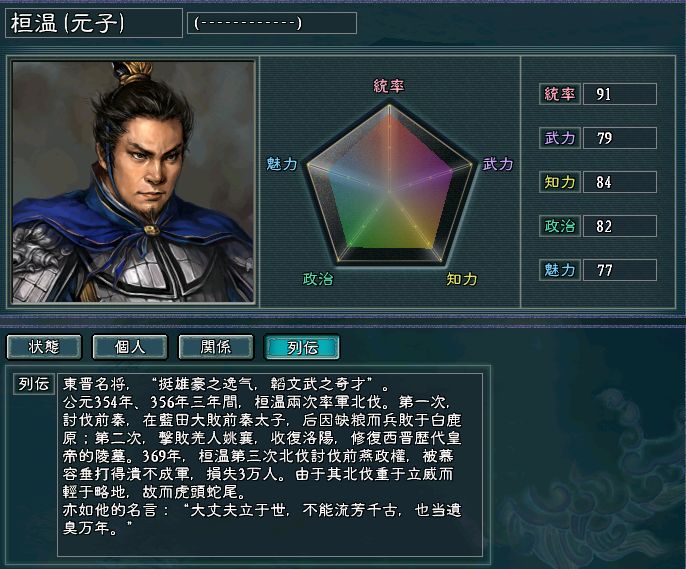Click the dashed placeholder title field

point(272,23)
